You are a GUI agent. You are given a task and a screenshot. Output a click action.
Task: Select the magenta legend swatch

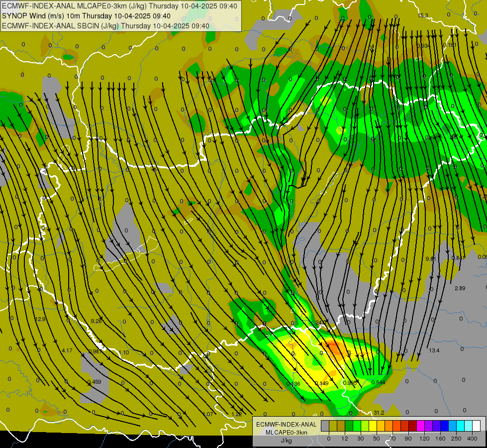(420, 426)
